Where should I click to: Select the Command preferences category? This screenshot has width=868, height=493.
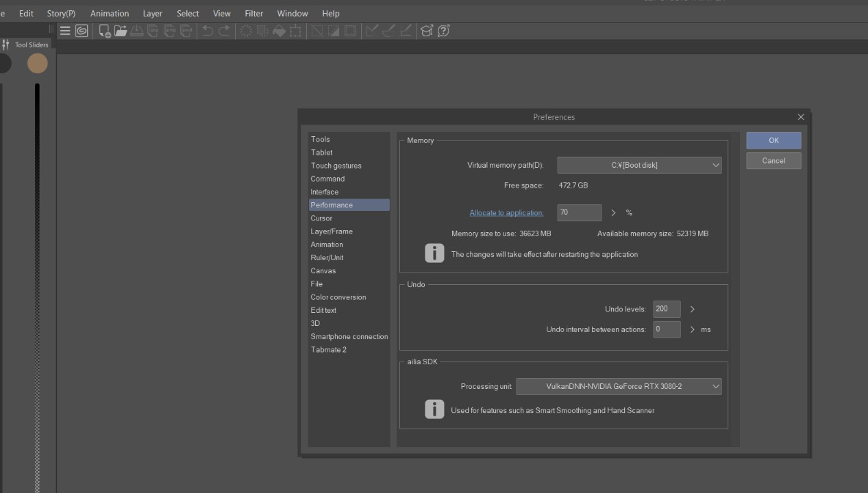pyautogui.click(x=349, y=179)
